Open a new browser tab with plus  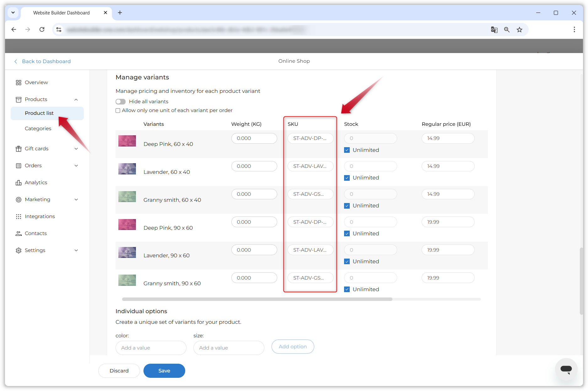120,13
